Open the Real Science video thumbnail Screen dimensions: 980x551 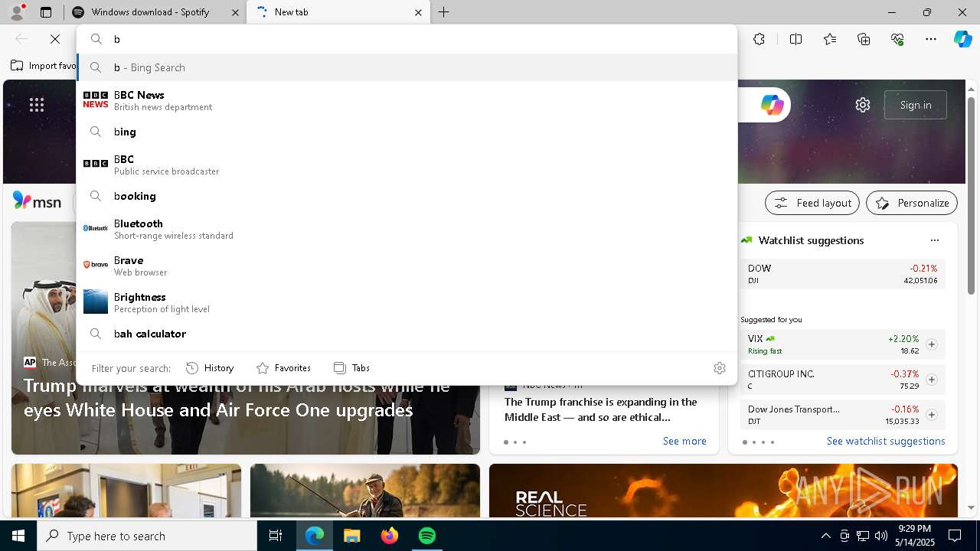[724, 490]
